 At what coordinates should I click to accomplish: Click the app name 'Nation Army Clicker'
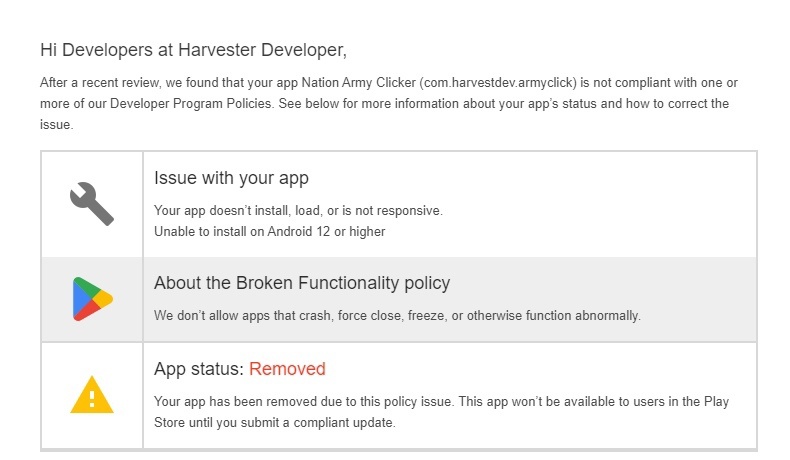(359, 83)
